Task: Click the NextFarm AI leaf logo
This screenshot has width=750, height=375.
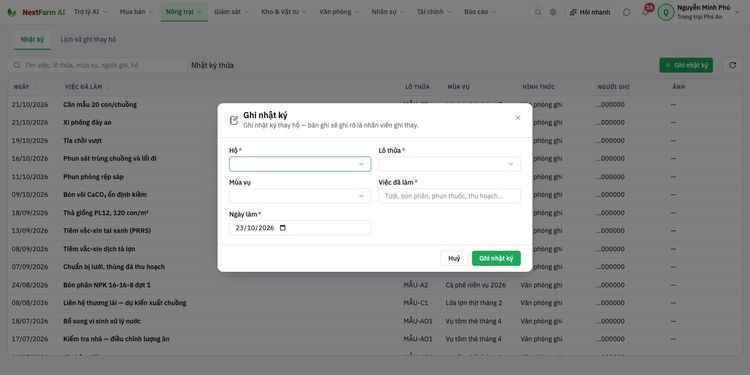Action: (11, 12)
